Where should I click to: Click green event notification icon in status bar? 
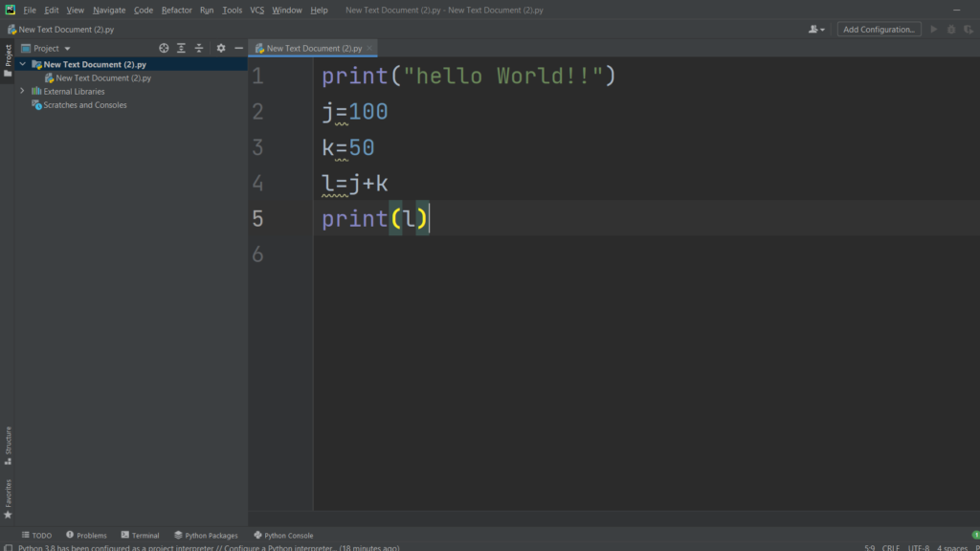975,536
